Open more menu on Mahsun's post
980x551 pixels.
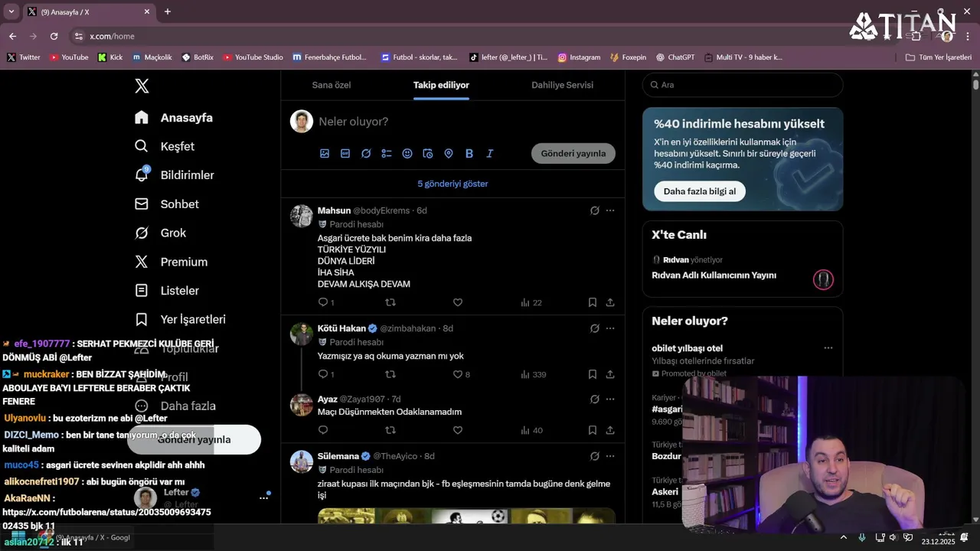610,210
